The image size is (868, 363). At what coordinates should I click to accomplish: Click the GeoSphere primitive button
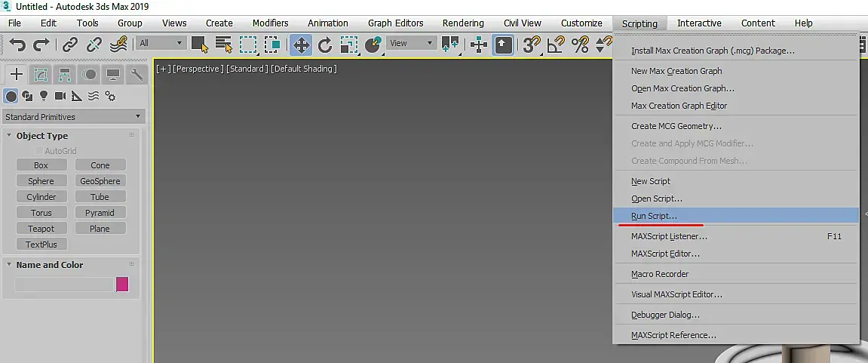pos(100,181)
